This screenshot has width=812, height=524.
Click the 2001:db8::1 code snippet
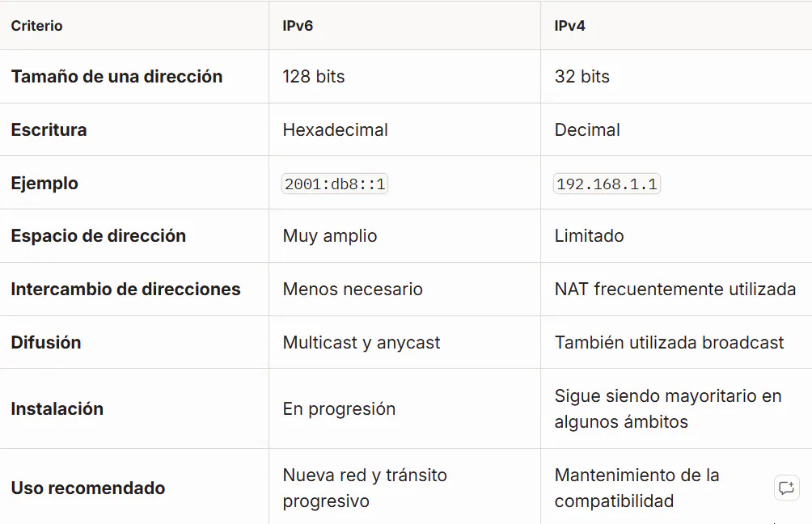point(335,184)
